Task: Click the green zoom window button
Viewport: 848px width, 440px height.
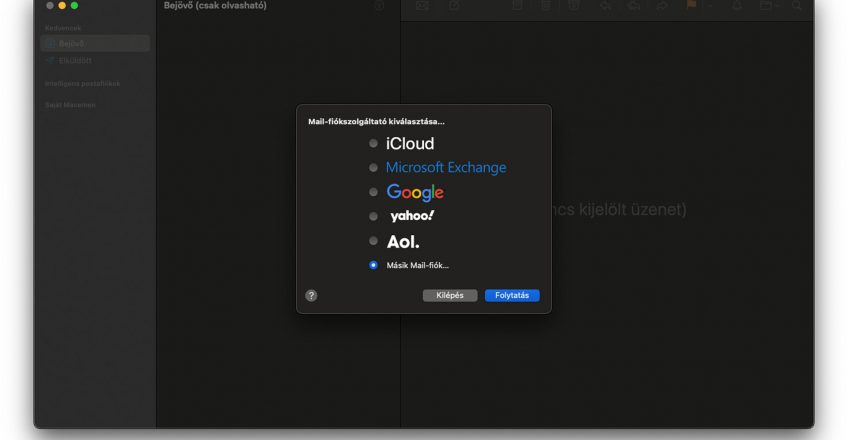Action: click(74, 5)
